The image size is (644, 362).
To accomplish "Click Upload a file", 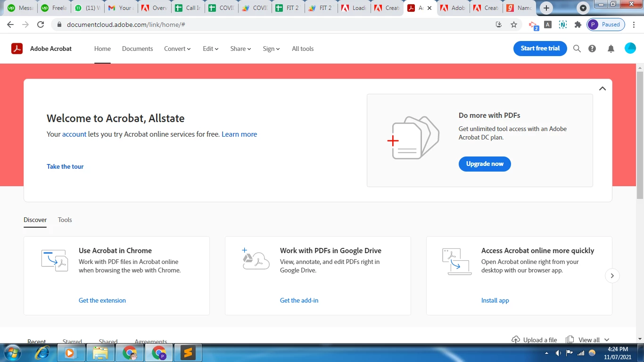I will pyautogui.click(x=535, y=340).
